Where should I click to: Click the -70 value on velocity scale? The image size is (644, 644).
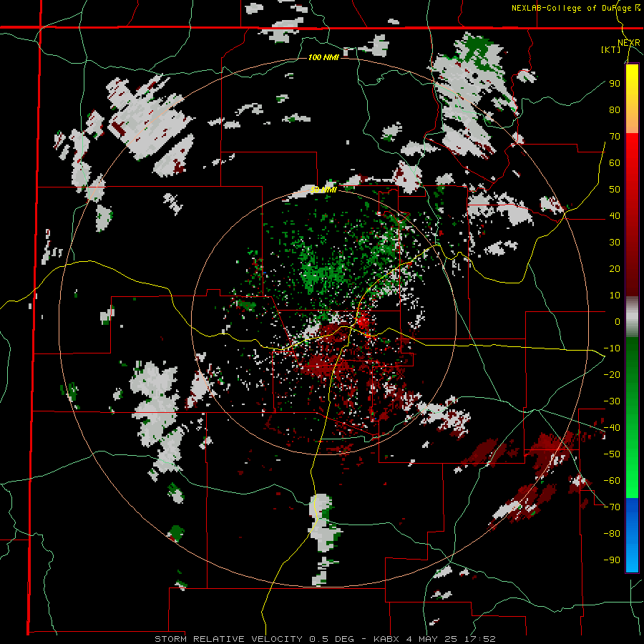coord(612,507)
